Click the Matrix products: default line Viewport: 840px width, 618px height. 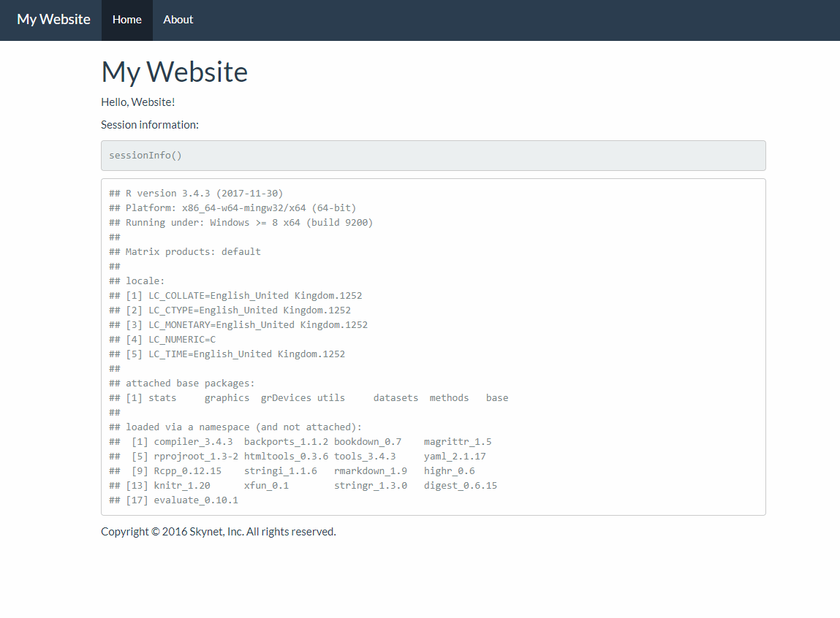click(193, 252)
